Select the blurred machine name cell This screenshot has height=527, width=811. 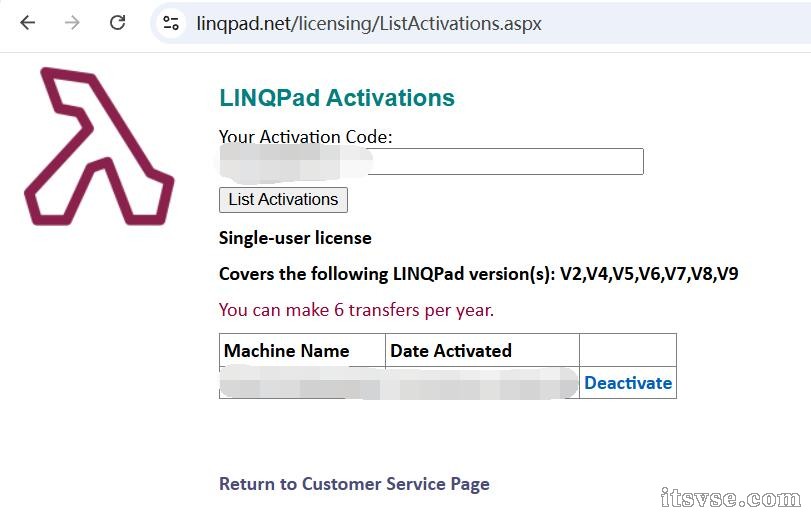click(x=302, y=383)
